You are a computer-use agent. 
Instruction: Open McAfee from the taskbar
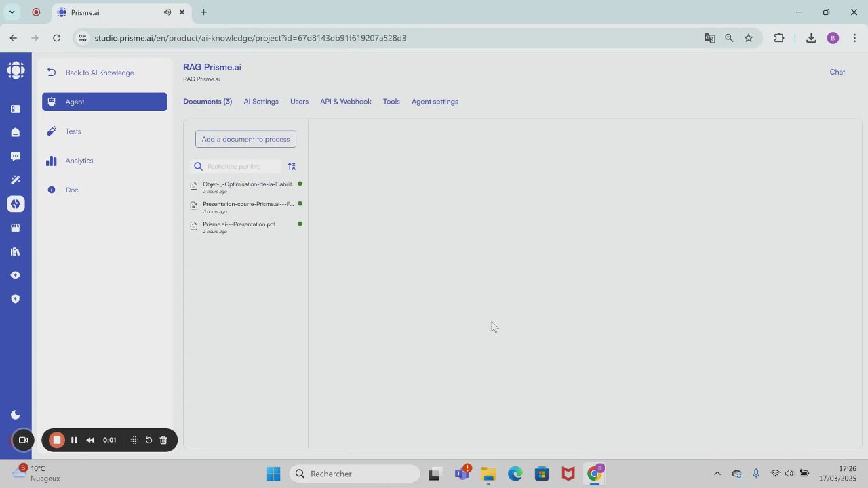pos(568,474)
